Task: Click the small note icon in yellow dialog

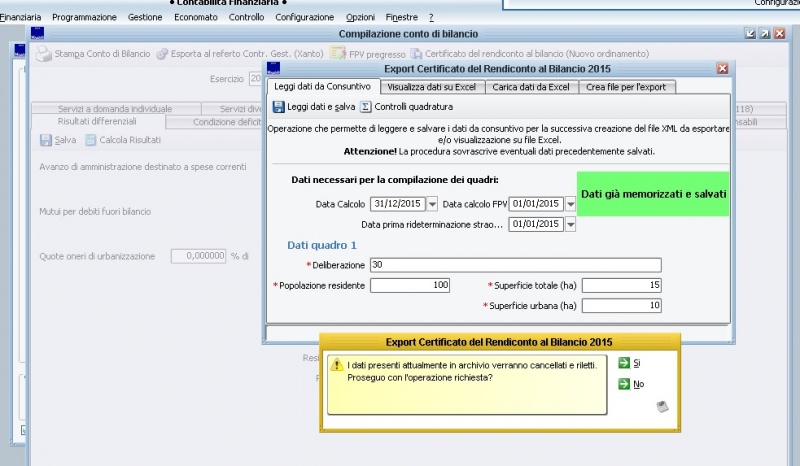Action: click(x=662, y=407)
